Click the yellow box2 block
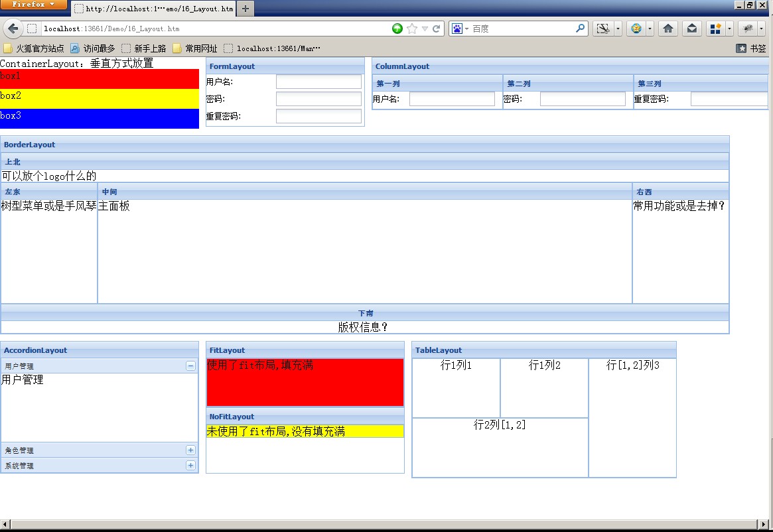The height and width of the screenshot is (532, 773). coord(99,99)
